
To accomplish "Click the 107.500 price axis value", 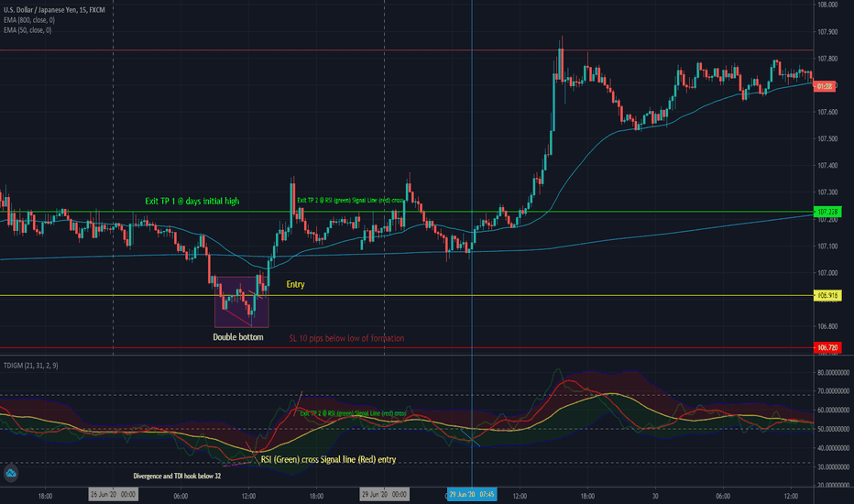I will pos(827,139).
